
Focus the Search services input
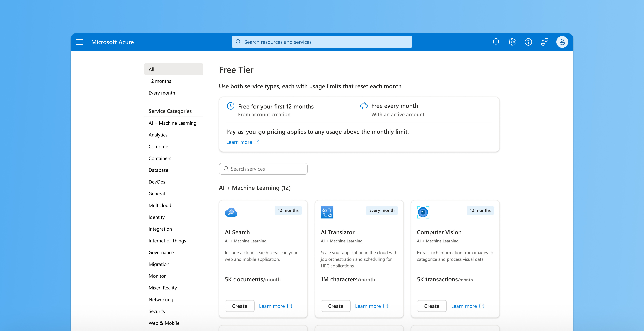pos(263,169)
